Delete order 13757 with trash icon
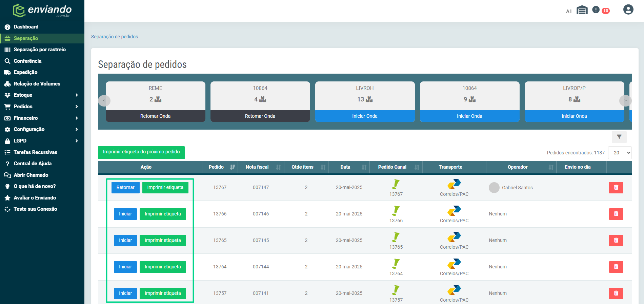The width and height of the screenshot is (644, 304). [x=616, y=293]
